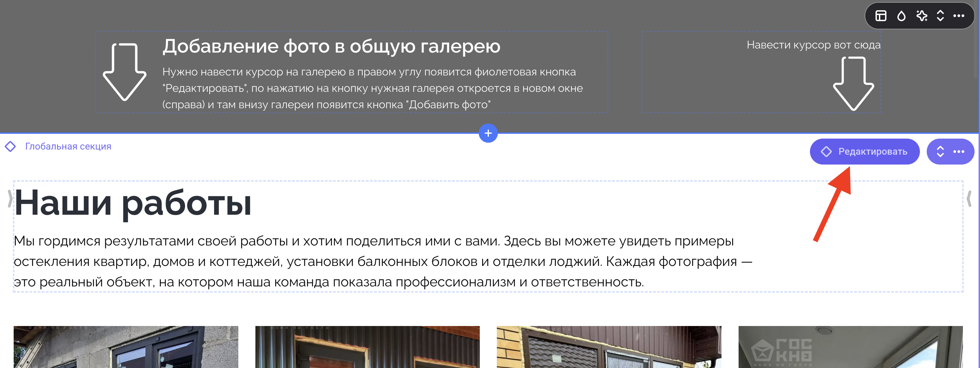The image size is (980, 368).
Task: Click the down arrow image left of the heading
Action: point(125,72)
